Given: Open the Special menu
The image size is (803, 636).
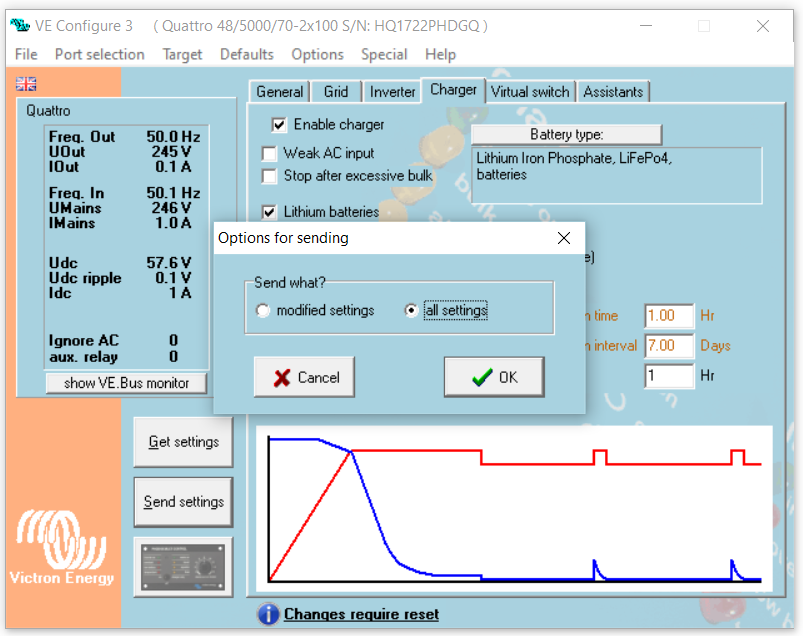Looking at the screenshot, I should click(384, 54).
